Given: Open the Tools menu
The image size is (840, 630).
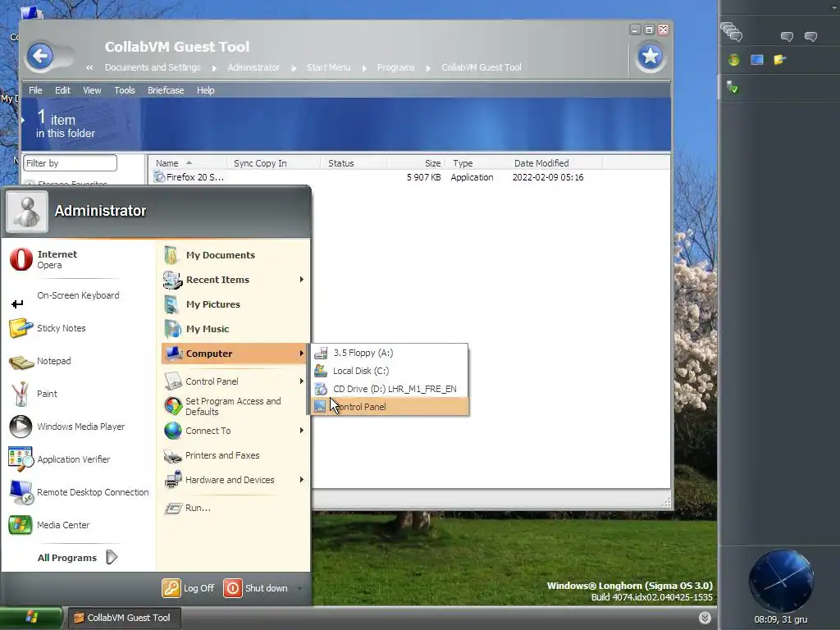Looking at the screenshot, I should pyautogui.click(x=125, y=90).
